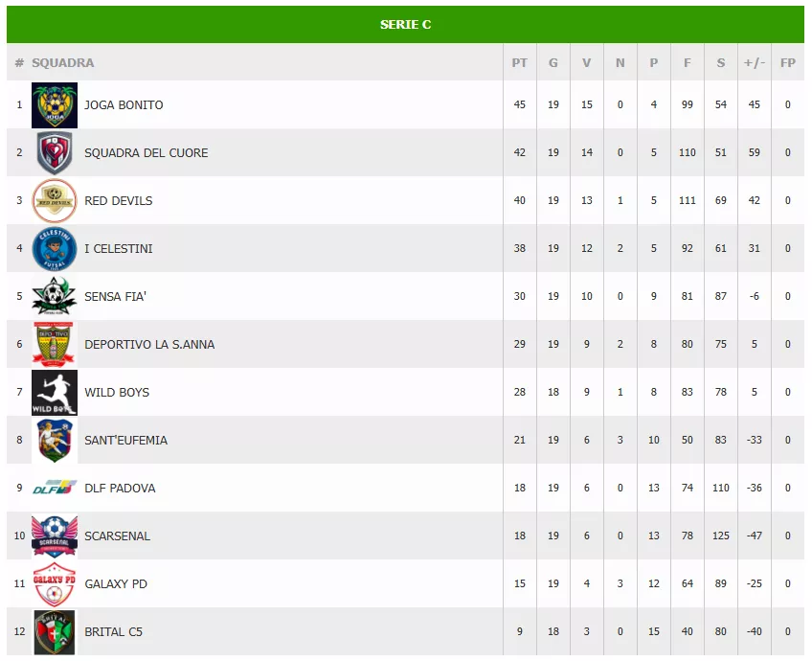
Task: Click the Joga Bonito team logo
Action: (55, 105)
